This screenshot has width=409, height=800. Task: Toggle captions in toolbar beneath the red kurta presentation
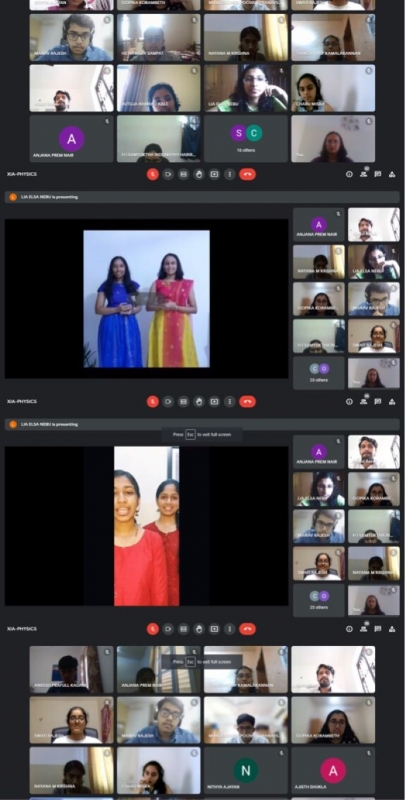(x=184, y=629)
